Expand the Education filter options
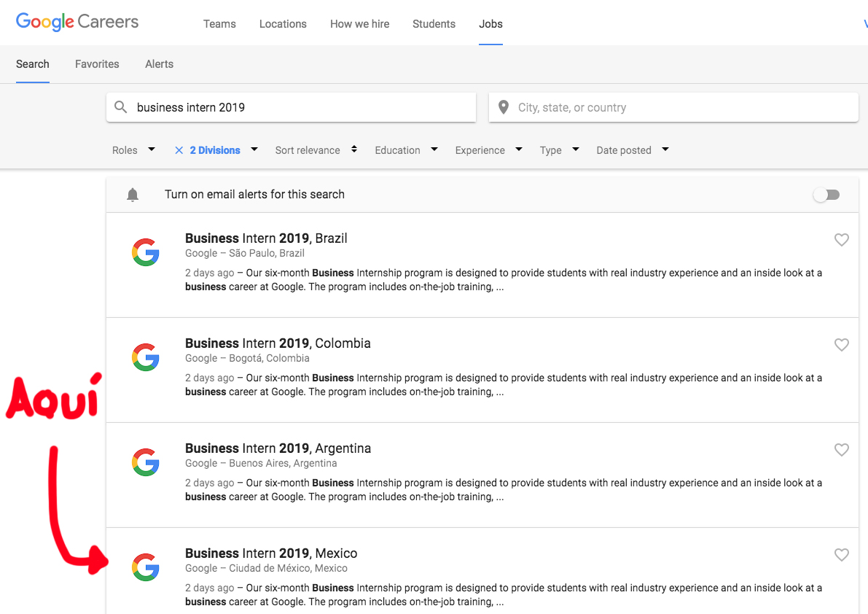Viewport: 868px width, 614px height. (406, 149)
